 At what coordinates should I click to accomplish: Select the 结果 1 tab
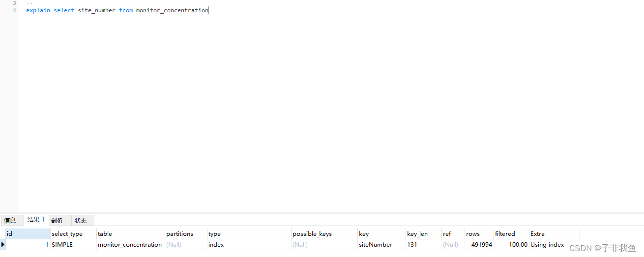tap(36, 220)
